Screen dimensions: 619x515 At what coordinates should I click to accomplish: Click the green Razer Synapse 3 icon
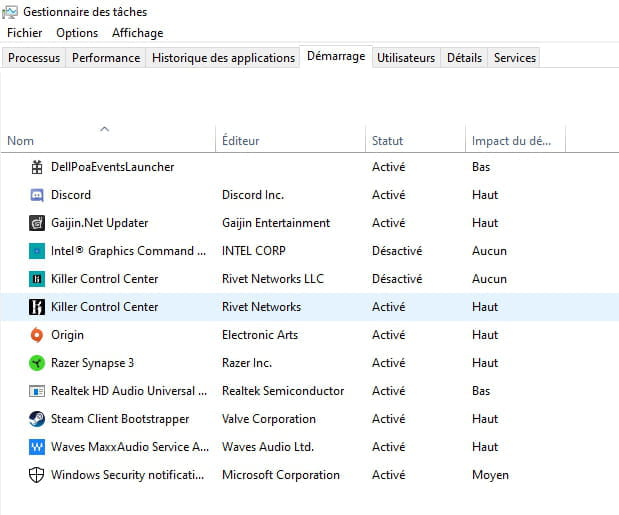click(36, 363)
